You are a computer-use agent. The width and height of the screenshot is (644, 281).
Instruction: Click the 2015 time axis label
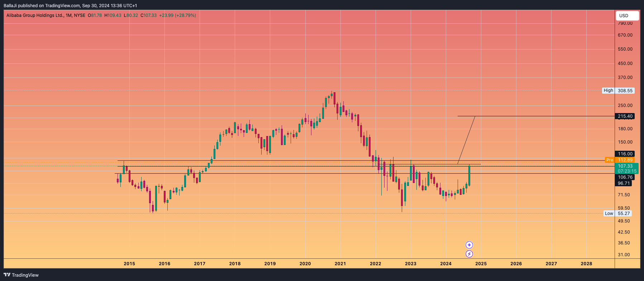pos(129,264)
